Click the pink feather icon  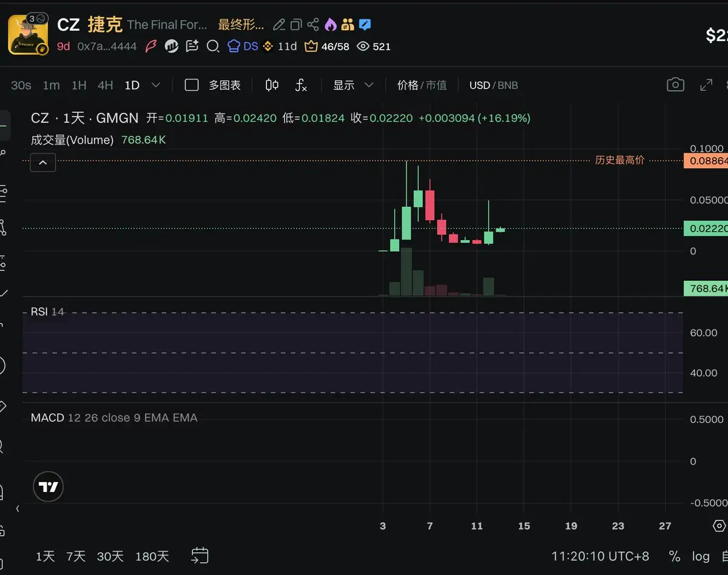pos(151,46)
